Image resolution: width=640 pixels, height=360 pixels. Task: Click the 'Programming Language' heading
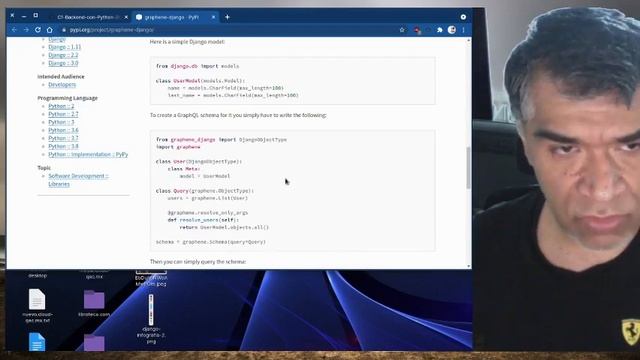pos(67,98)
